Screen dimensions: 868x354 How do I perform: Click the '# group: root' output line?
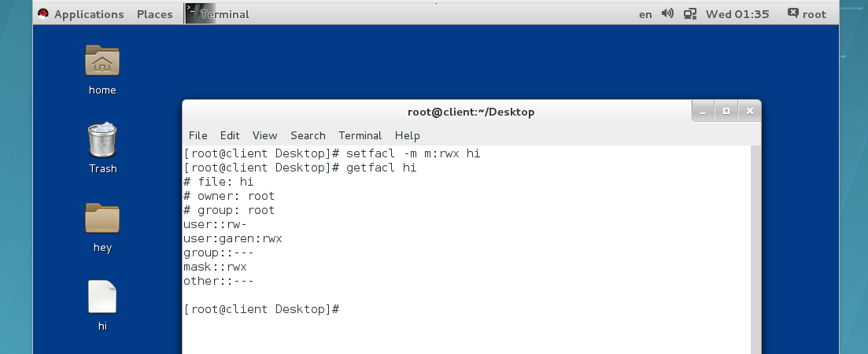click(x=229, y=210)
